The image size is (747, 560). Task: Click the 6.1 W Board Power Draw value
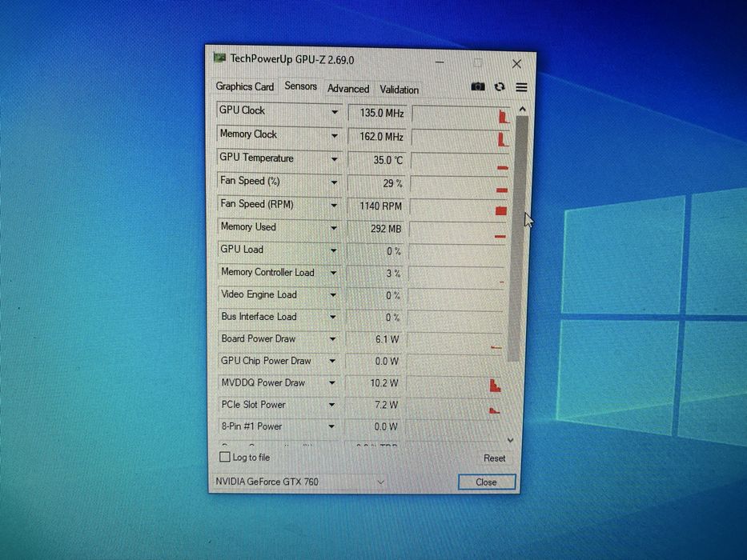click(x=374, y=339)
